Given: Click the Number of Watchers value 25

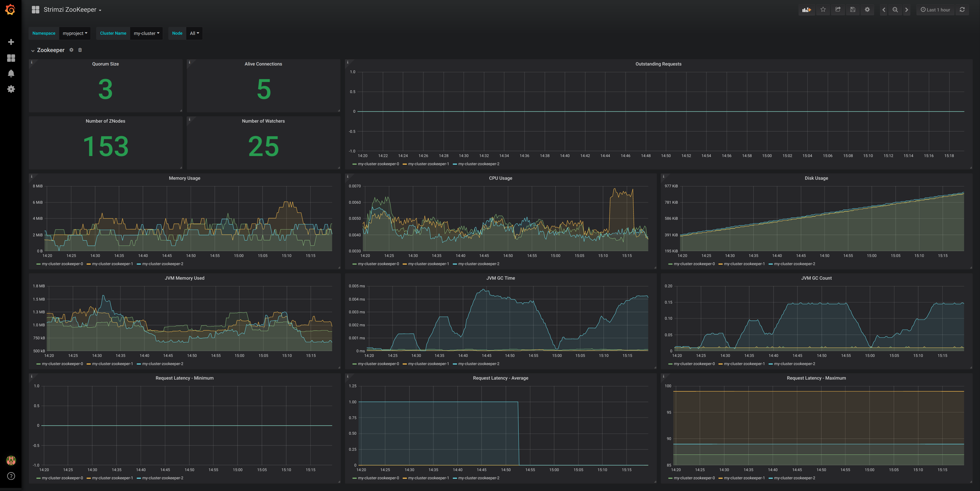Looking at the screenshot, I should pos(264,146).
